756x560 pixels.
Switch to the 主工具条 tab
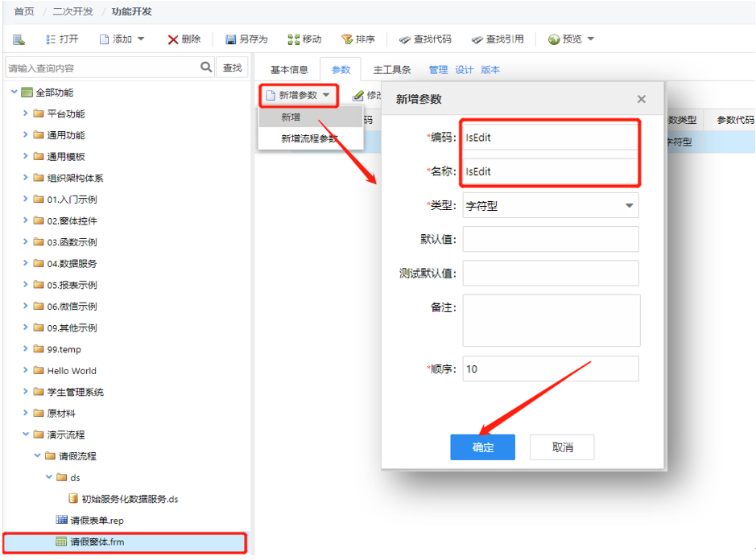coord(391,70)
